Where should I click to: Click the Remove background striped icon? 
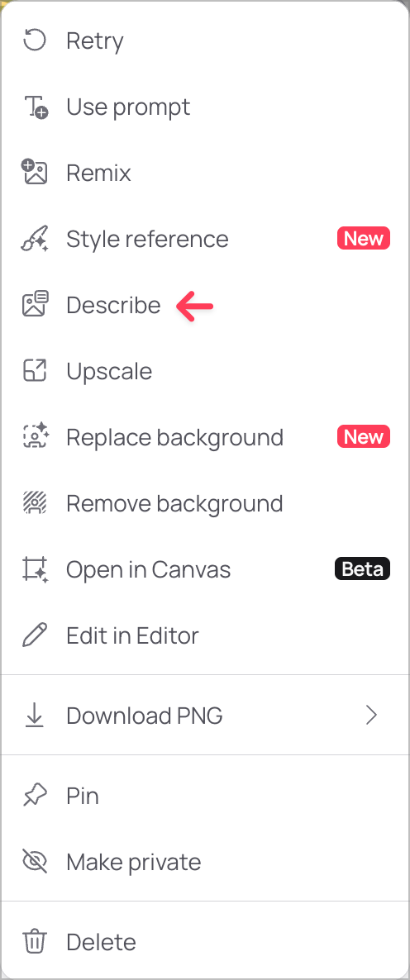tap(35, 503)
